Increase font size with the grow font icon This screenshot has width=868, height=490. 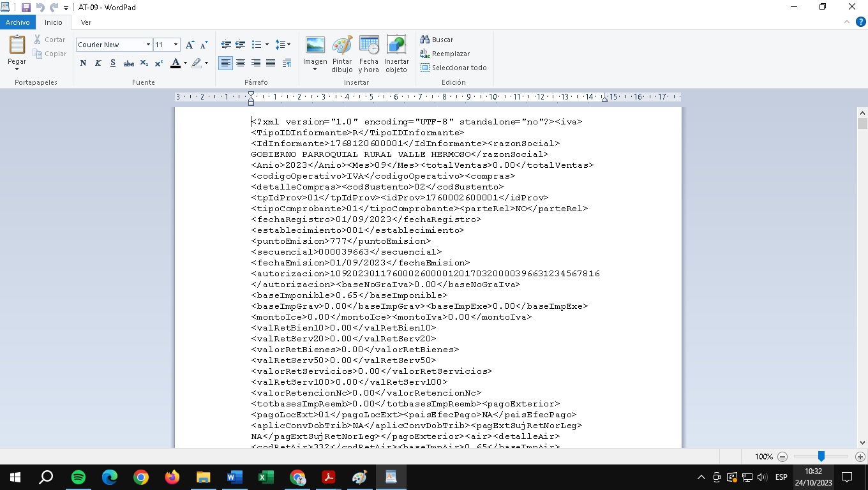point(190,45)
